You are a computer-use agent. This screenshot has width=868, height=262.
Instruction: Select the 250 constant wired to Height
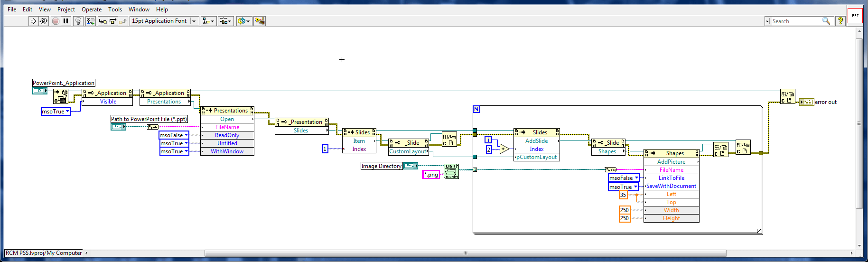[625, 218]
